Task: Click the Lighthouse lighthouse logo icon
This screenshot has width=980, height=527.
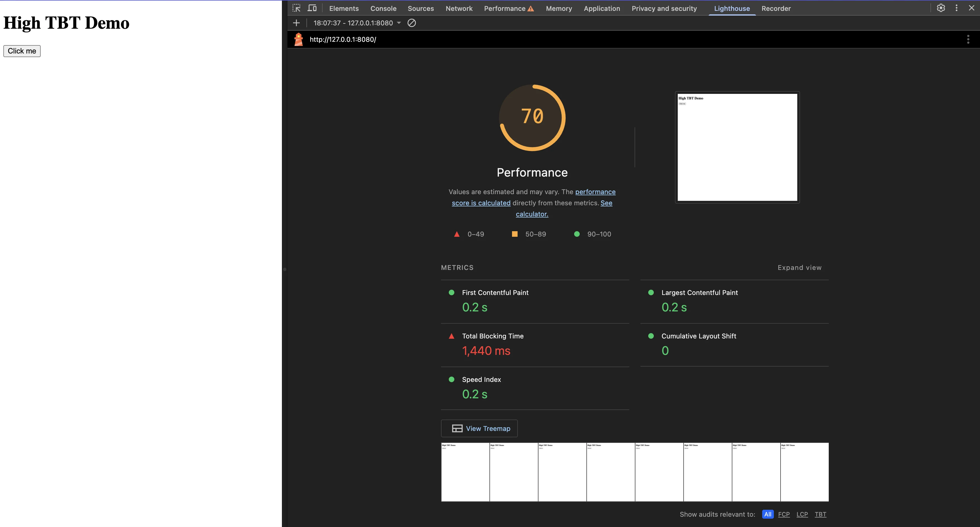Action: 299,39
